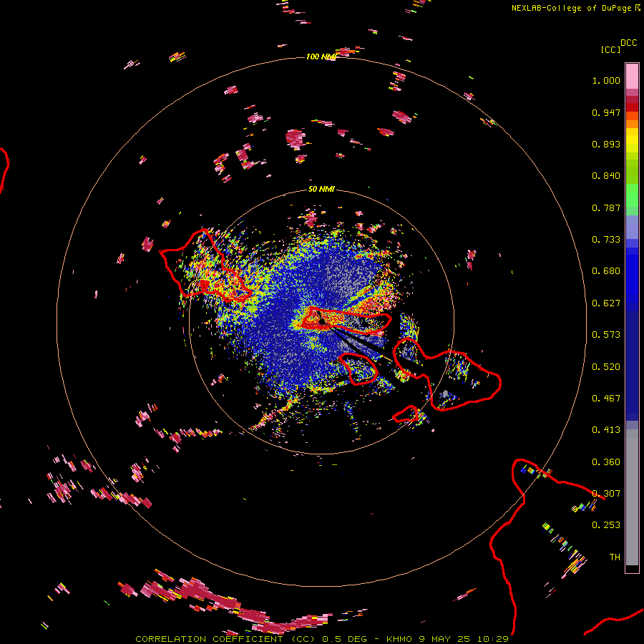This screenshot has width=644, height=644.
Task: Select the 0.840 scale value
Action: click(x=606, y=176)
